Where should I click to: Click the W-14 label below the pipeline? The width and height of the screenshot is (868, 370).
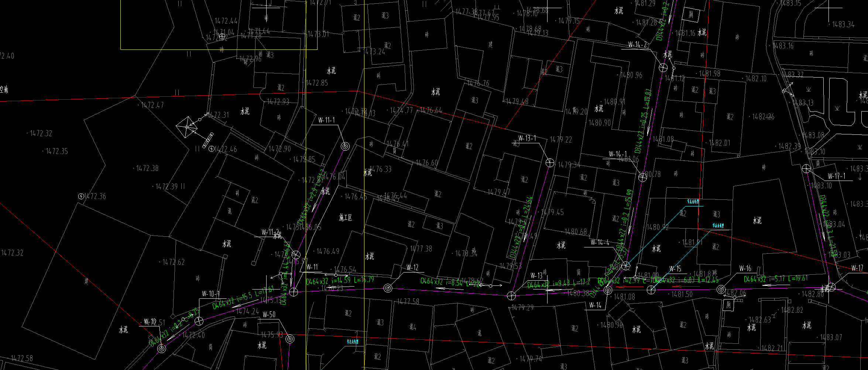click(595, 305)
